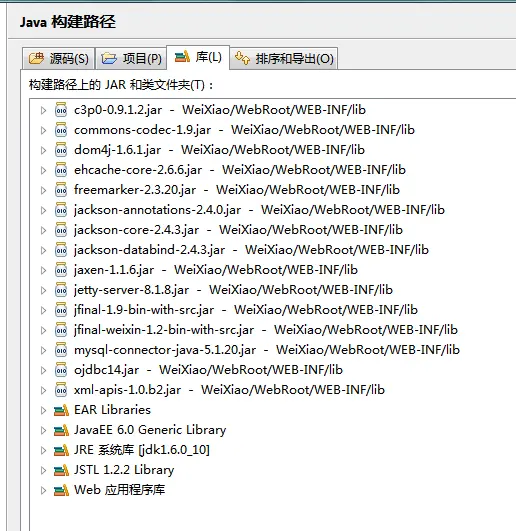This screenshot has width=516, height=531.
Task: Click the JSTL 1.2.2 Library books icon
Action: tap(61, 470)
